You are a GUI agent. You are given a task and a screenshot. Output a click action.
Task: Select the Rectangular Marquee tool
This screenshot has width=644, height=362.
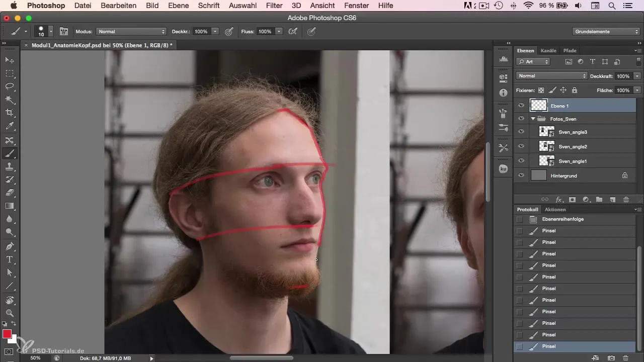click(10, 73)
